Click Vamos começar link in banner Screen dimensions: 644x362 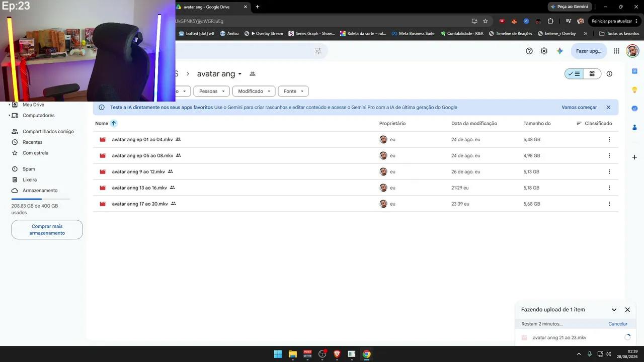(579, 107)
